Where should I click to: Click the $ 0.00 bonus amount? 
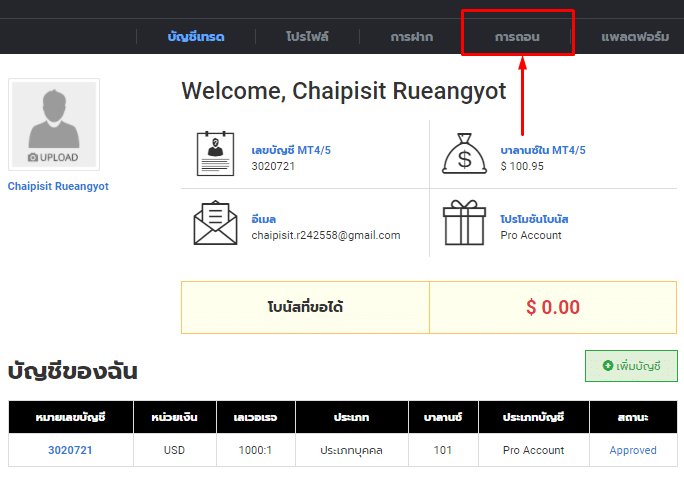(x=553, y=307)
